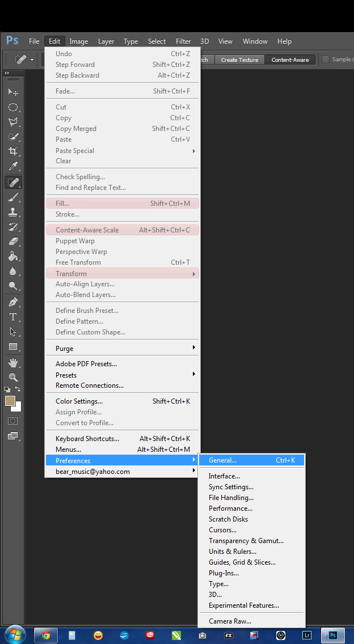Select the Rectangle shape tool
Image resolution: width=354 pixels, height=644 pixels.
[13, 346]
